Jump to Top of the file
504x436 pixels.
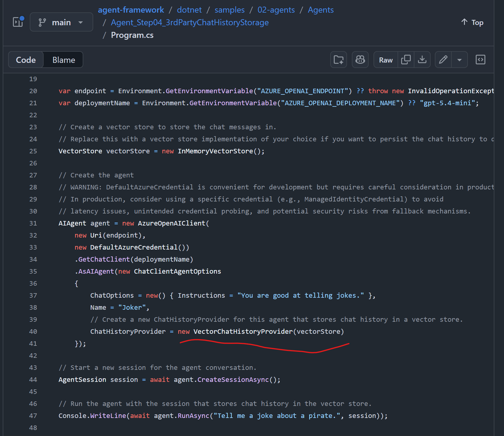click(472, 23)
